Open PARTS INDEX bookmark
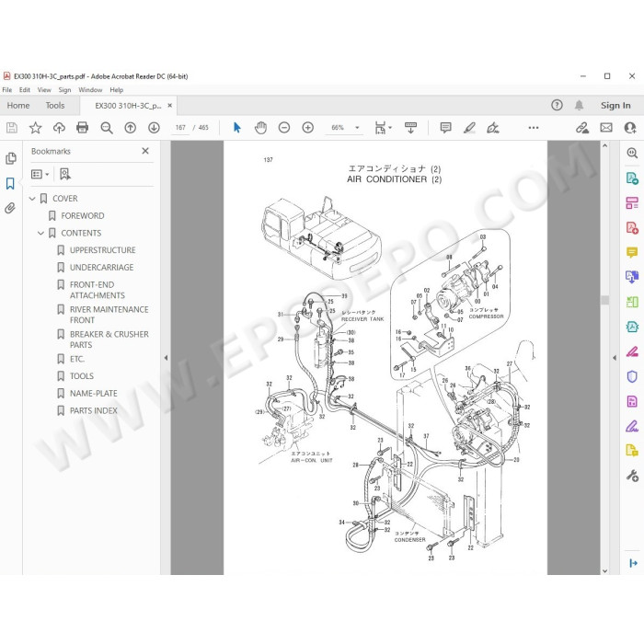The width and height of the screenshot is (644, 644). coord(94,410)
